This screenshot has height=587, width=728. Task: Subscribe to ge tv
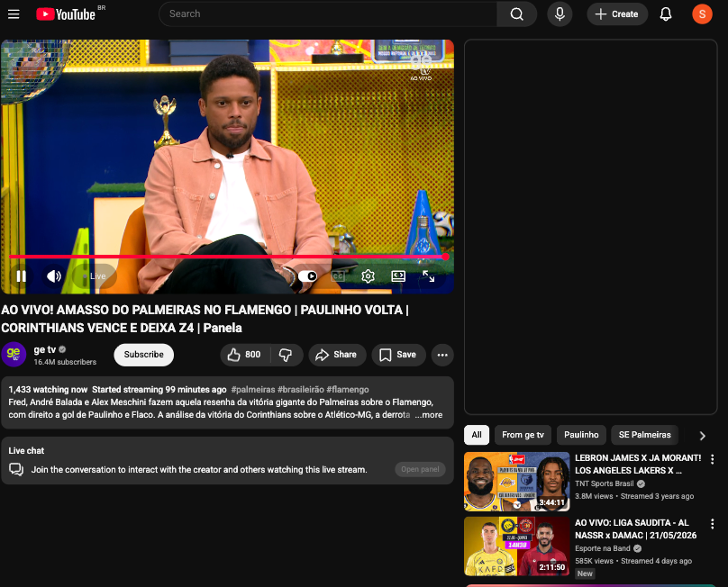pos(144,355)
